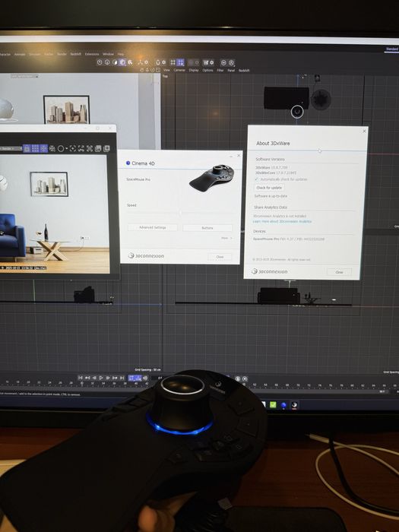Click the Go to Start playback button
Image resolution: width=399 pixels, height=532 pixels.
tap(81, 378)
